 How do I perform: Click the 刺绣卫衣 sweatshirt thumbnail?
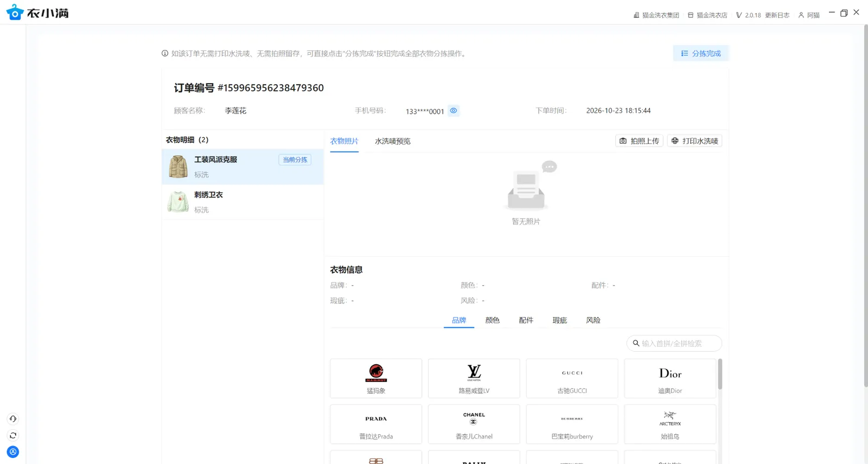pos(178,202)
